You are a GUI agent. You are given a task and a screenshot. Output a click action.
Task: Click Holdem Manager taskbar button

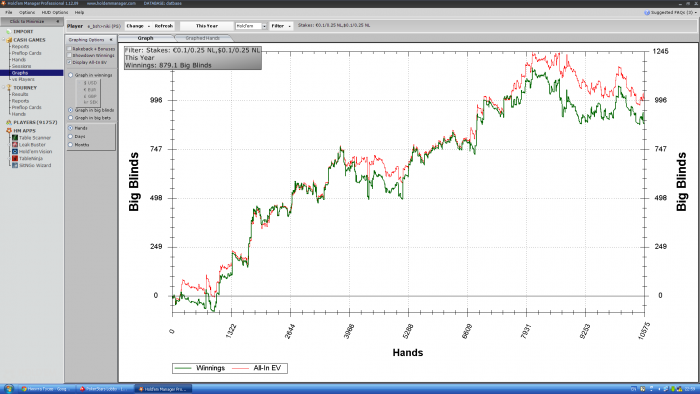click(163, 389)
